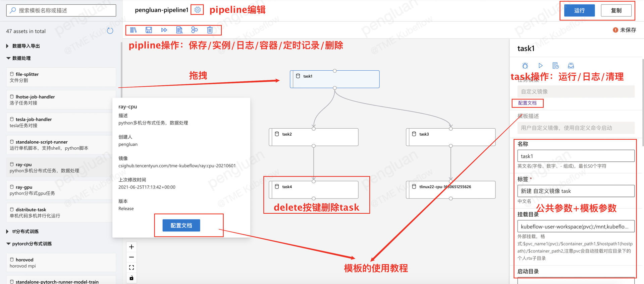This screenshot has width=644, height=284.
Task: Select the ray-cpu template item
Action: pos(61,167)
